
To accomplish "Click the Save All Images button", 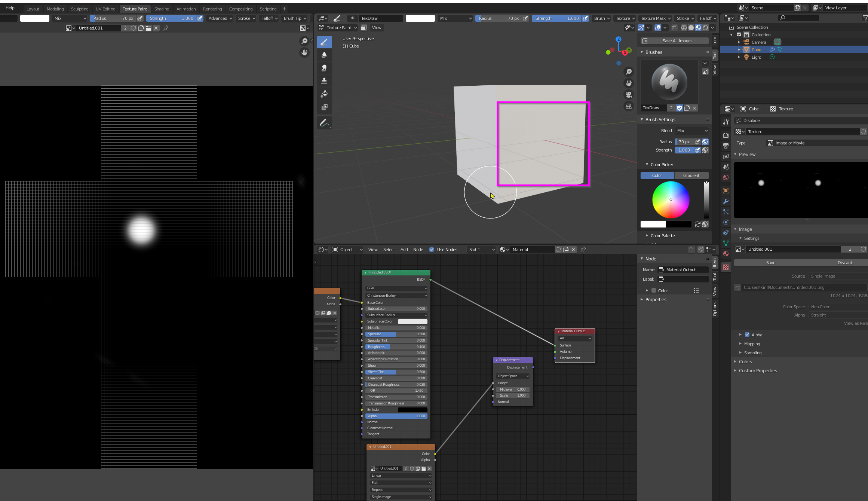I will tap(675, 41).
